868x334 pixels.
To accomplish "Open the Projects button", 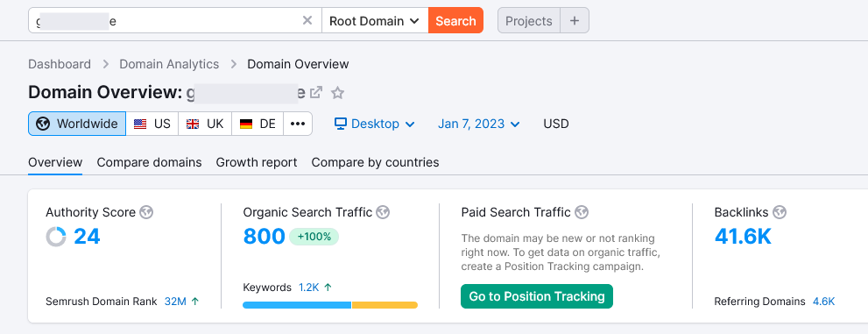I will pyautogui.click(x=529, y=20).
